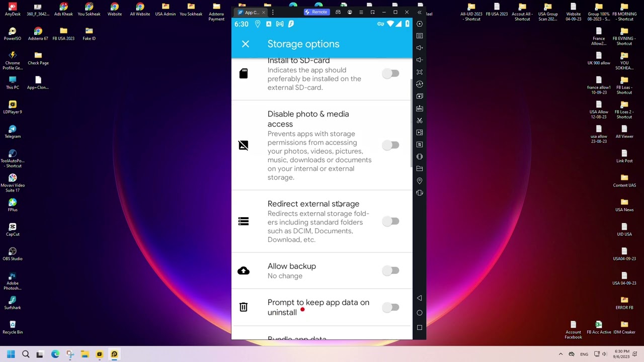Click Allow backup option title
644x362 pixels.
coord(291,266)
